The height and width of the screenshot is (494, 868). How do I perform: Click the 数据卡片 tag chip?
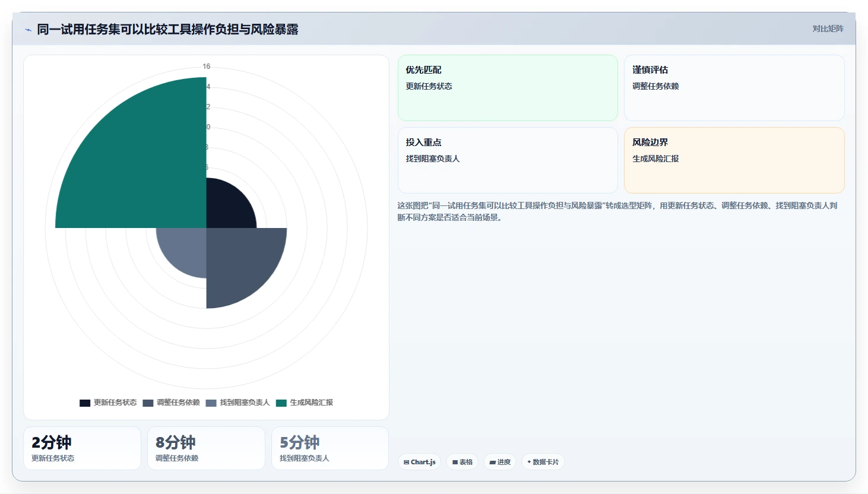pyautogui.click(x=543, y=462)
